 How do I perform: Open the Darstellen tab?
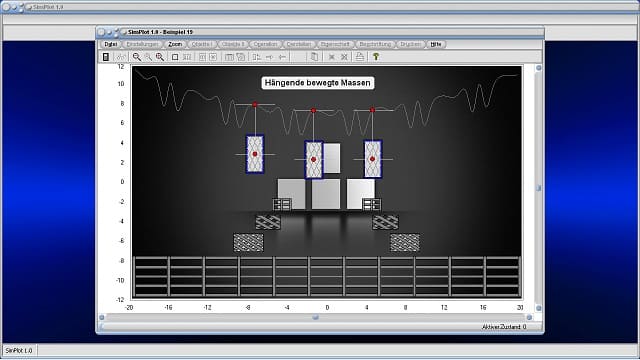pyautogui.click(x=299, y=44)
